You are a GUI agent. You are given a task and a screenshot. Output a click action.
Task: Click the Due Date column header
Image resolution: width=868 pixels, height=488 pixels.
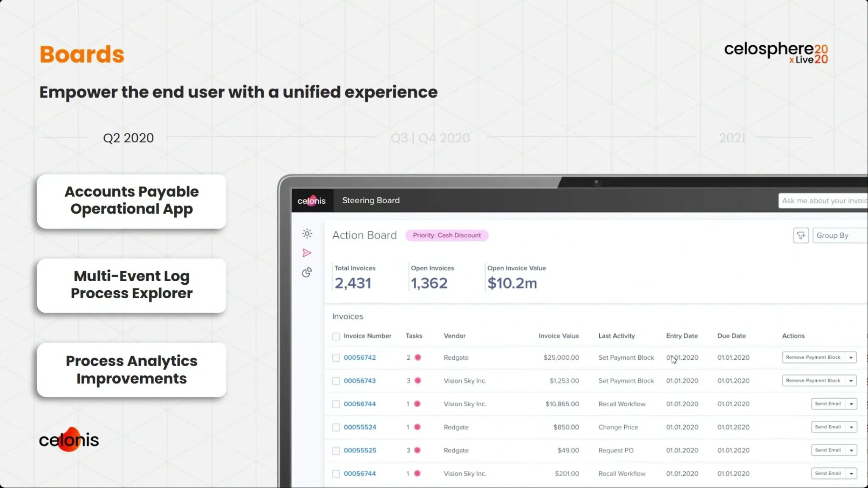point(732,336)
